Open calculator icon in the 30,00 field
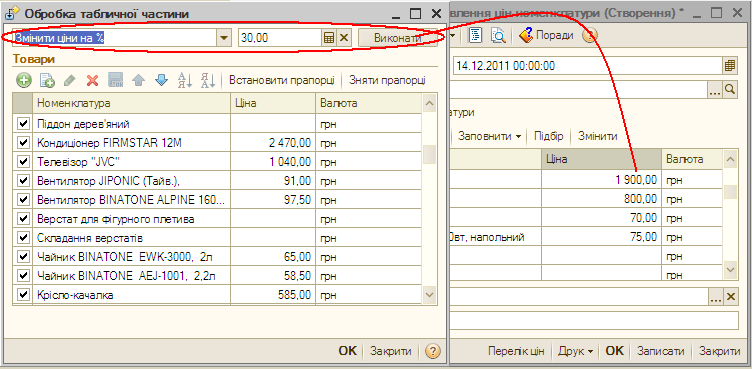752x369 pixels. 329,38
